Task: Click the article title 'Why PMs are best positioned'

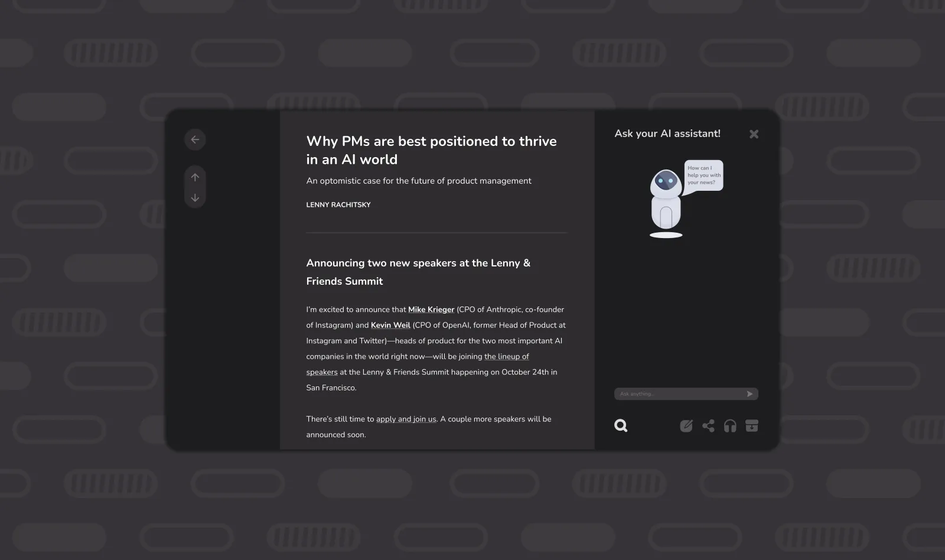Action: pos(432,150)
